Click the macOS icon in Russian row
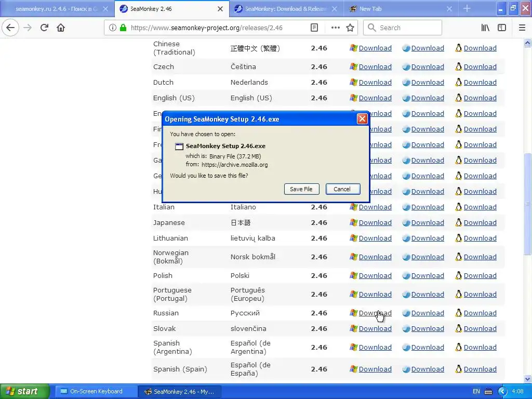532x399 pixels. pyautogui.click(x=406, y=313)
